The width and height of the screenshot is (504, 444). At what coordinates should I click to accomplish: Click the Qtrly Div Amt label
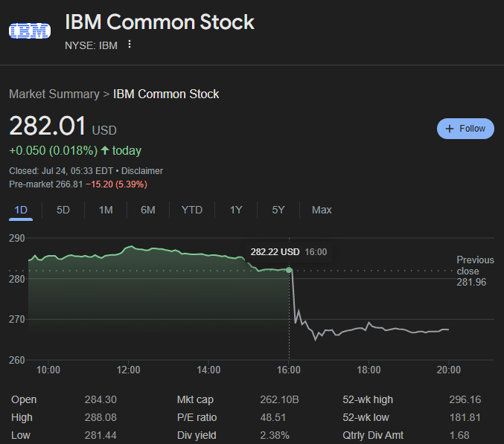373,435
